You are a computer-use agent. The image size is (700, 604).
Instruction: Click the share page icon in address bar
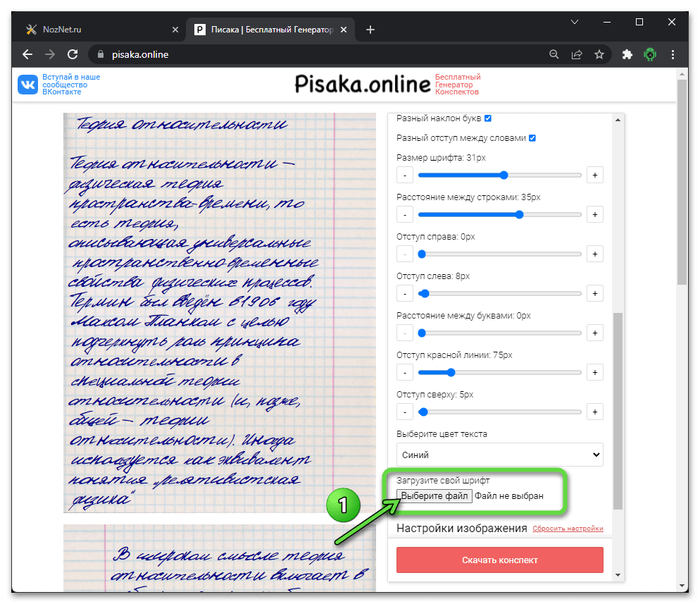[577, 54]
